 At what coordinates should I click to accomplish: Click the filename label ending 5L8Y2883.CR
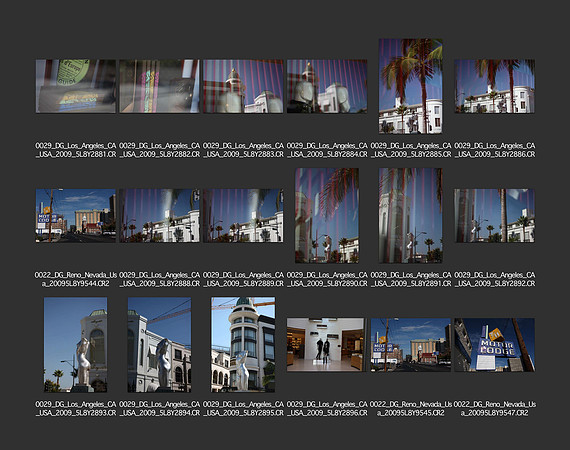pos(243,150)
